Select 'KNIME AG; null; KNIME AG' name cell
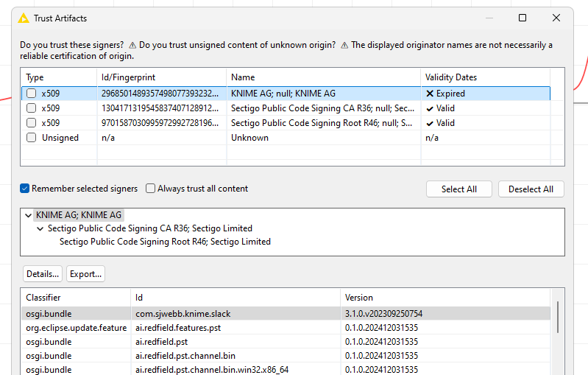The height and width of the screenshot is (375, 588). click(x=324, y=94)
